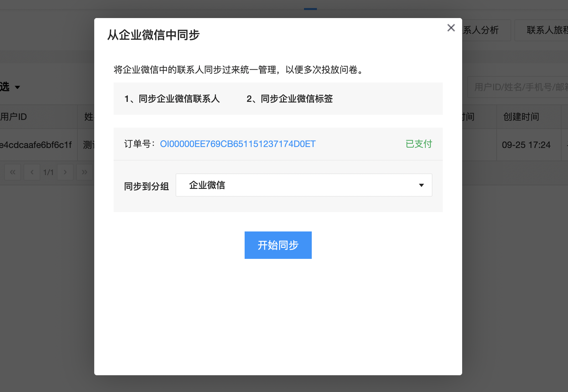Open the 联系人分析 tab in background
The image size is (568, 392).
[486, 30]
